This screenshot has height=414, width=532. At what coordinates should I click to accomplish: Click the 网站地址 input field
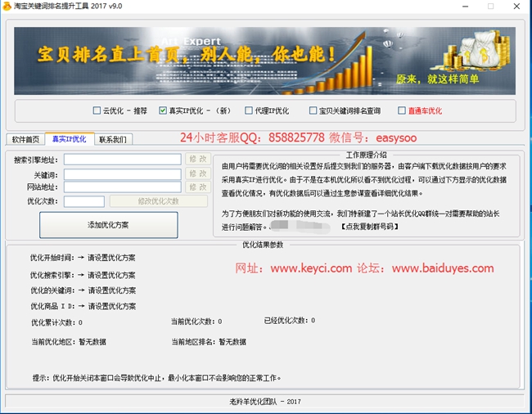(123, 187)
